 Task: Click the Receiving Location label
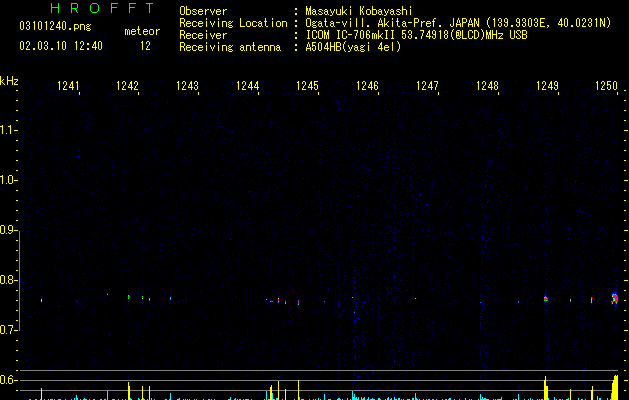click(233, 23)
